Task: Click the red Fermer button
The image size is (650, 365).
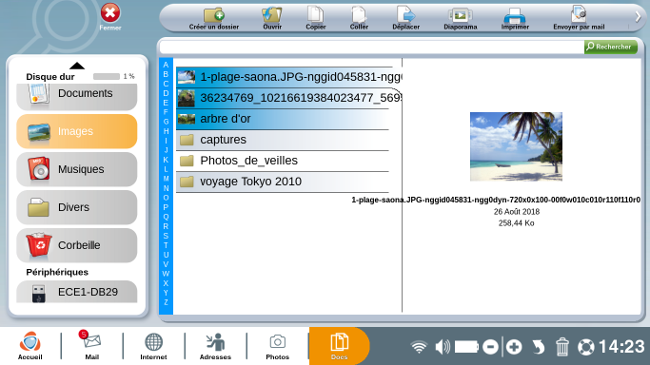Action: 110,13
